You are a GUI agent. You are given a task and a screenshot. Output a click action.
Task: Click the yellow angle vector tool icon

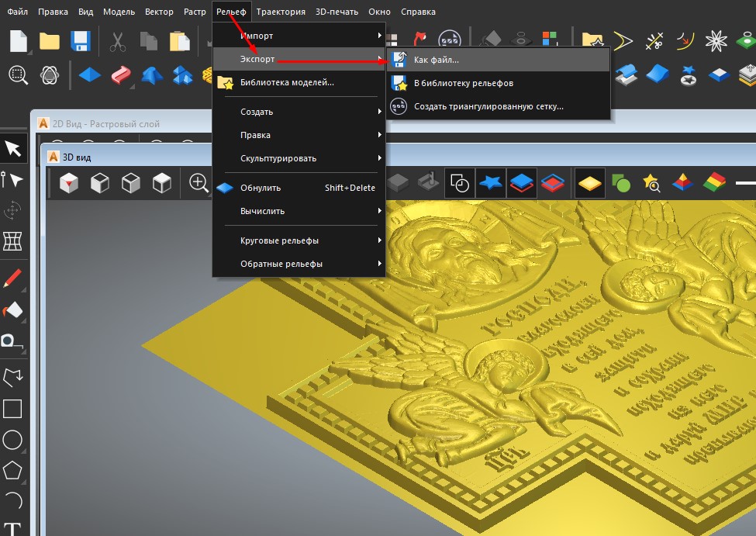(623, 41)
